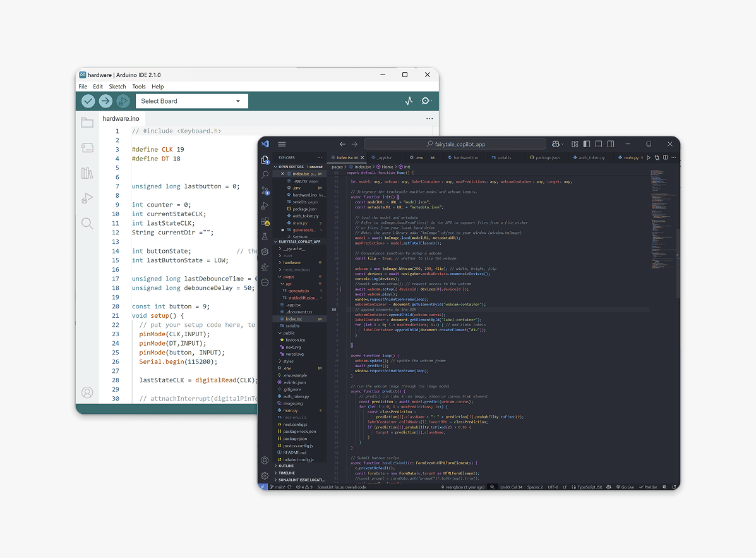Image resolution: width=756 pixels, height=558 pixels.
Task: Click Upload arrow button in Arduino IDE
Action: [x=105, y=101]
